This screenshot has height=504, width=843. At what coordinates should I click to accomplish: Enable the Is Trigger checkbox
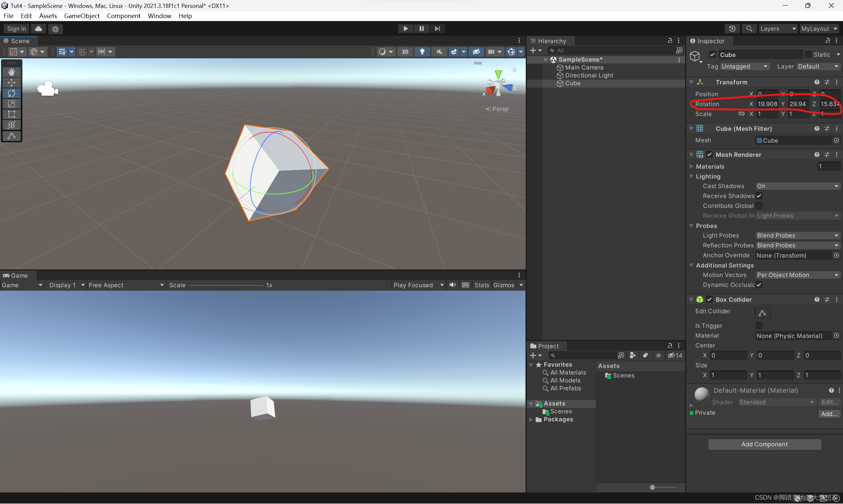coord(758,325)
